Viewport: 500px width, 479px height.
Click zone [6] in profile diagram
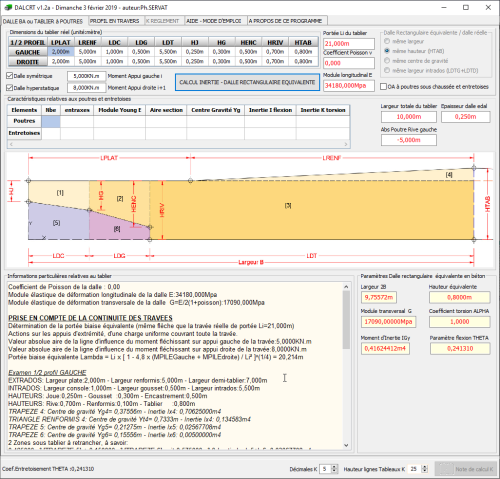(117, 229)
